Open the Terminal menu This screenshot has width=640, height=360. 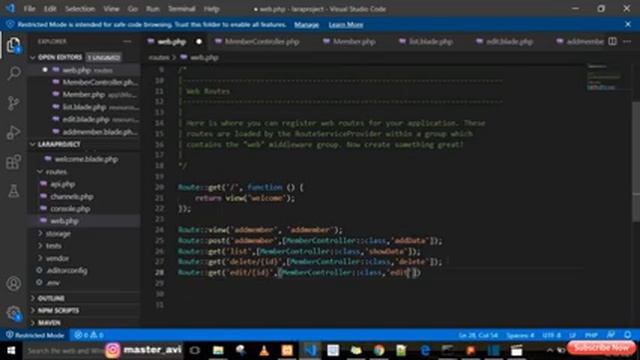(x=182, y=9)
